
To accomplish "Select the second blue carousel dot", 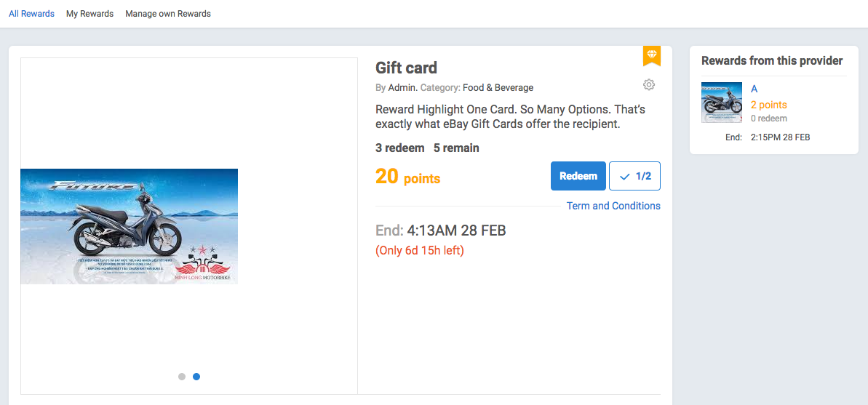I will (x=196, y=377).
